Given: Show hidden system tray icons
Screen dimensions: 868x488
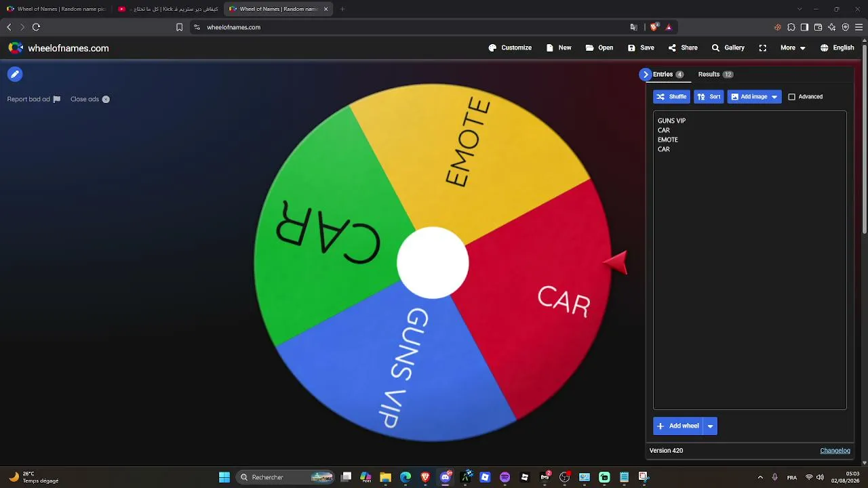Looking at the screenshot, I should pyautogui.click(x=760, y=477).
